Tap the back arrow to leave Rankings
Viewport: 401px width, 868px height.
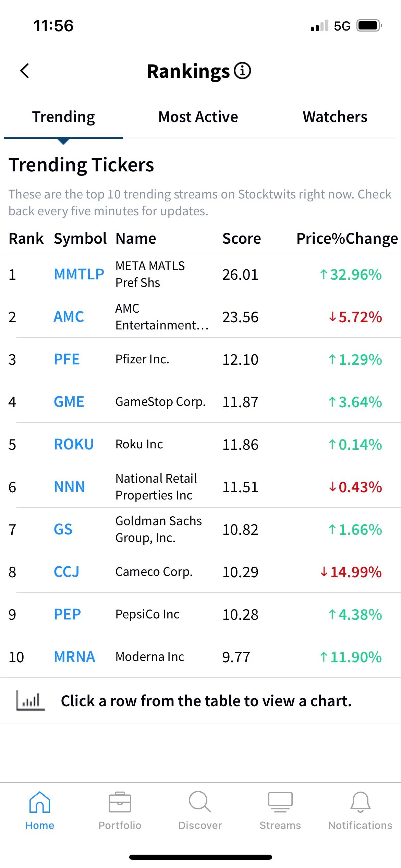pyautogui.click(x=24, y=71)
